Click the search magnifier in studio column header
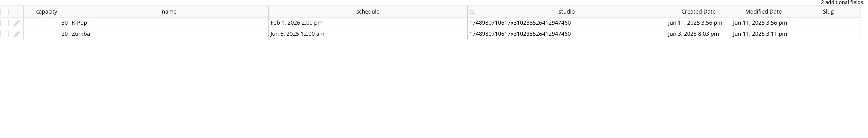 (472, 12)
